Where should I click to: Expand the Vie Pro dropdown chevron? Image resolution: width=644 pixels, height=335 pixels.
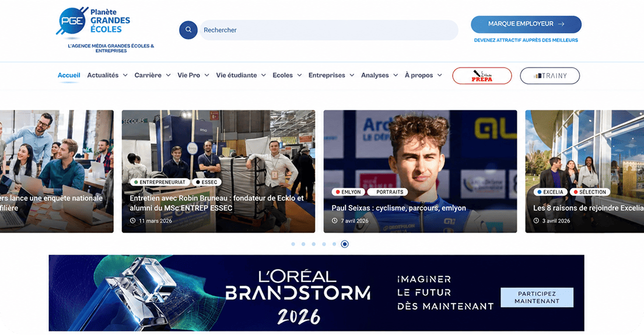coord(207,75)
